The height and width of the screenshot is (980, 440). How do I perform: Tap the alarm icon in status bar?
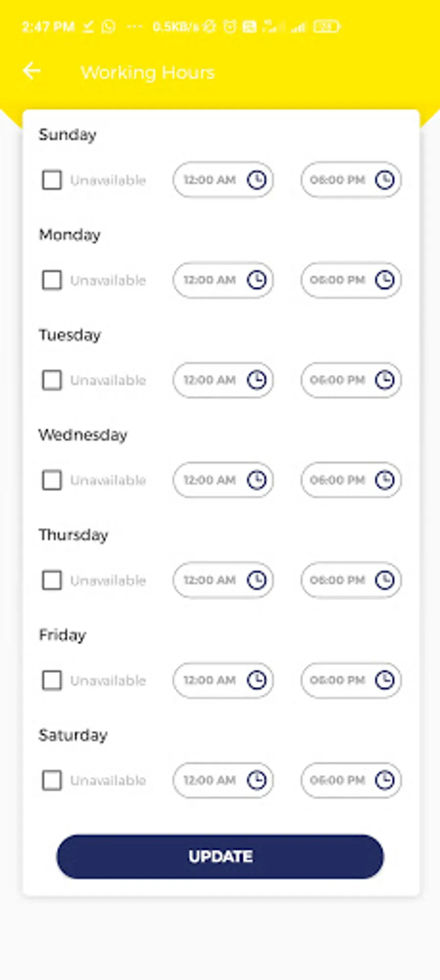[229, 26]
